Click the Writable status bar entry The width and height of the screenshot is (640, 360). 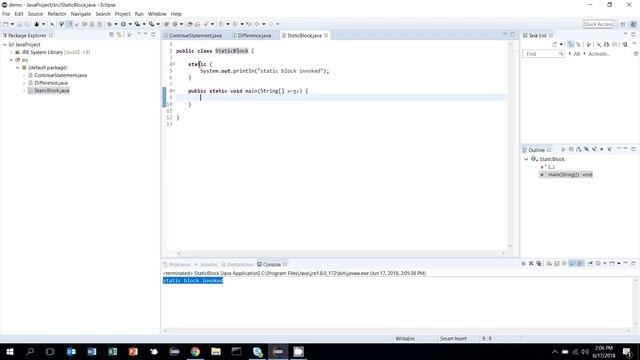(x=405, y=338)
